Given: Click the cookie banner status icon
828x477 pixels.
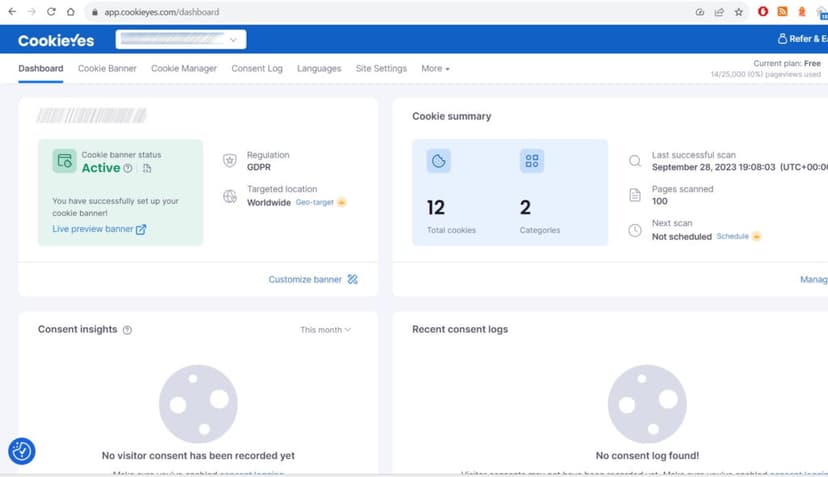Looking at the screenshot, I should [x=64, y=161].
